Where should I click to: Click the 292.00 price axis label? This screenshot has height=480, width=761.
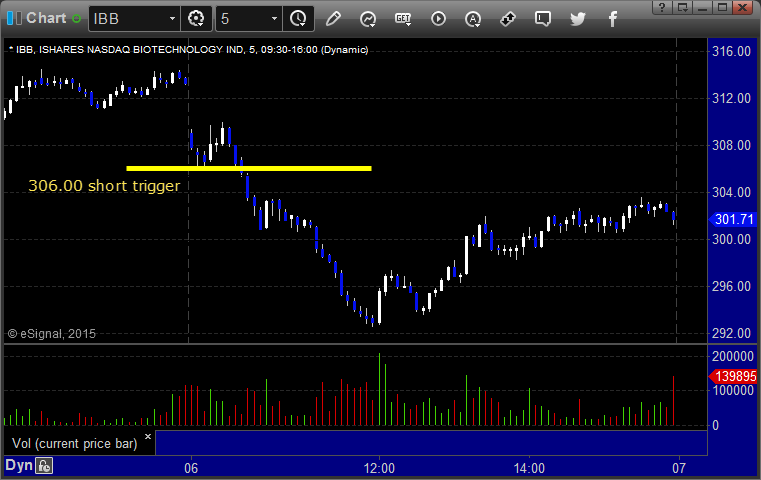[x=731, y=333]
